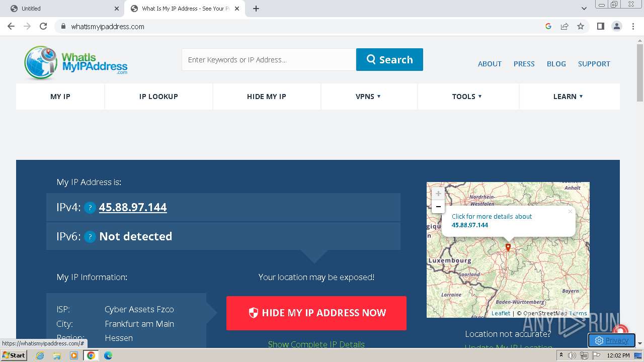The image size is (644, 362).
Task: Click the volume icon in system tray
Action: tap(572, 355)
